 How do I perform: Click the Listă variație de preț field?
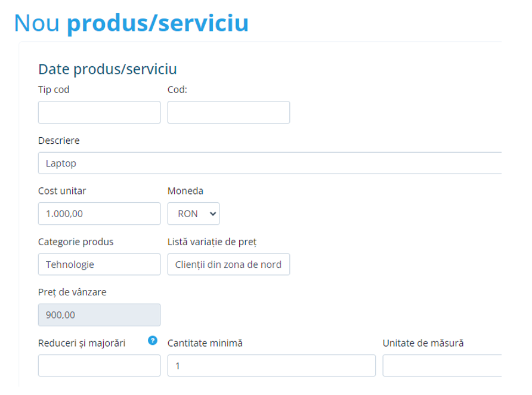coord(228,264)
